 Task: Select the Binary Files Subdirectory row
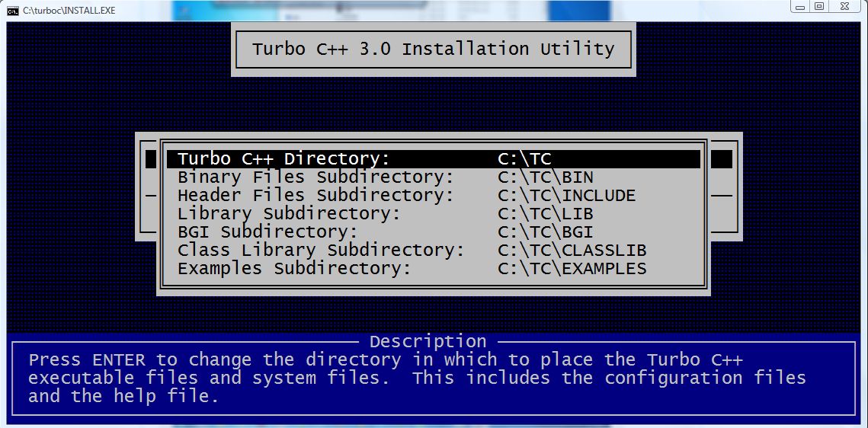coord(434,177)
